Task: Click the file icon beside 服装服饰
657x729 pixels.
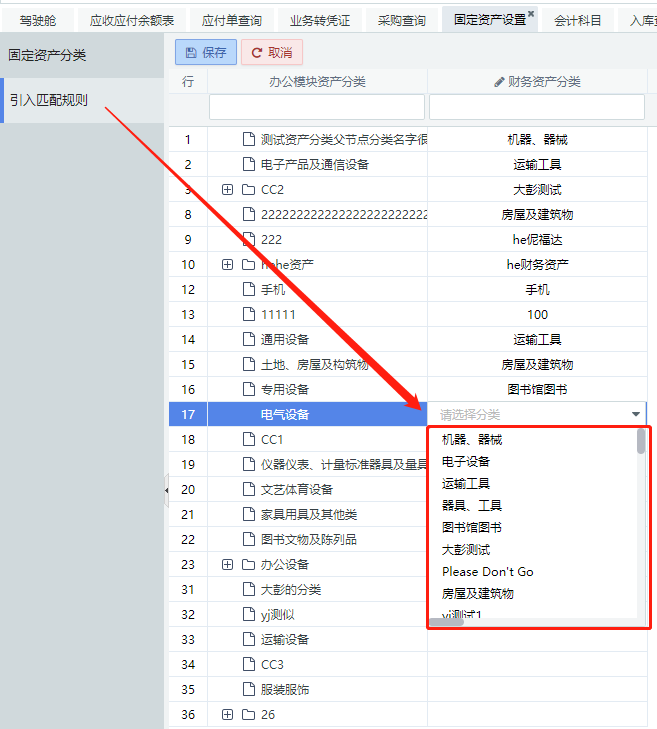Action: point(249,690)
